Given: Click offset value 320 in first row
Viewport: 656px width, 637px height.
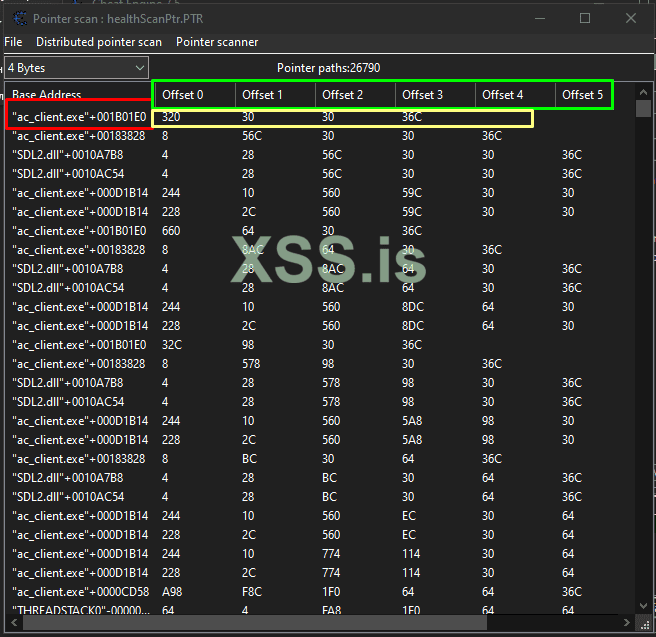Looking at the screenshot, I should tap(171, 117).
